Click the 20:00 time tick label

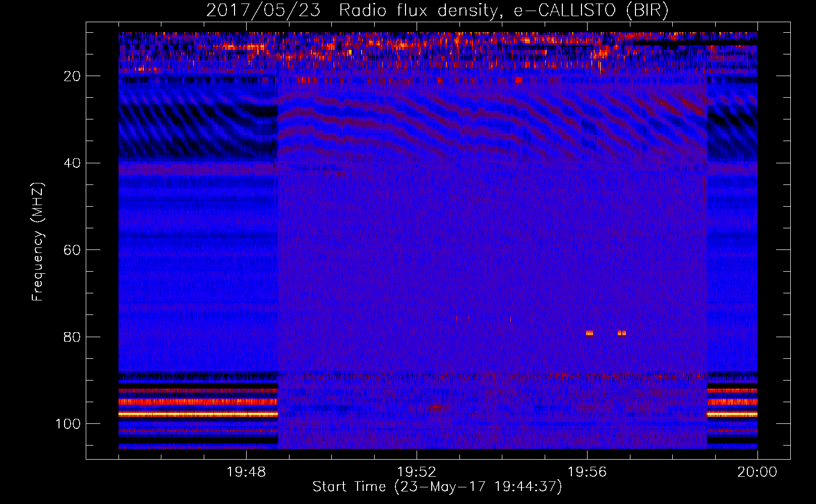pos(757,472)
